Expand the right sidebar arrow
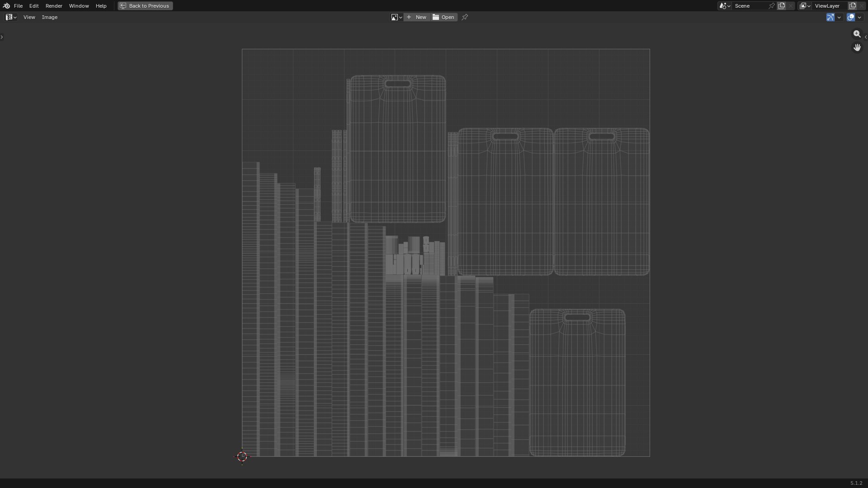The image size is (868, 488). (866, 37)
